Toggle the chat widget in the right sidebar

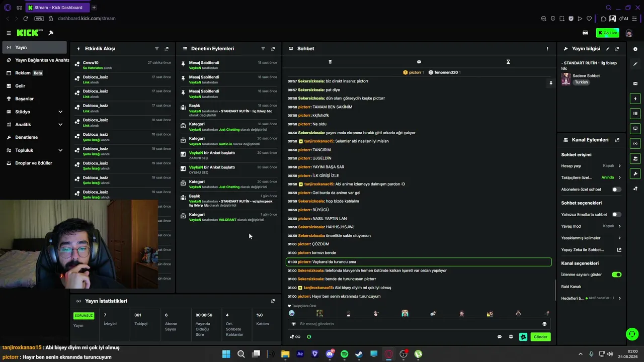pos(635,129)
